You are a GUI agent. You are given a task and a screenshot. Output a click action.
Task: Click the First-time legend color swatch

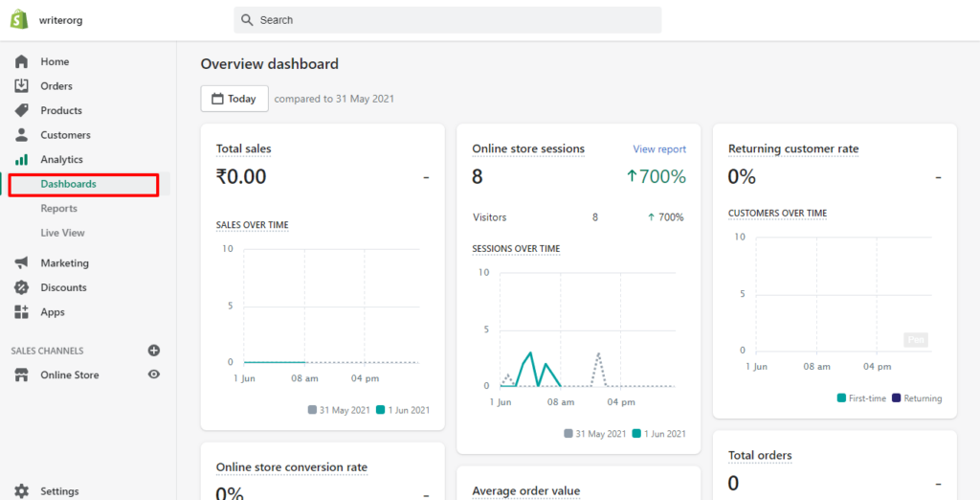pyautogui.click(x=841, y=398)
